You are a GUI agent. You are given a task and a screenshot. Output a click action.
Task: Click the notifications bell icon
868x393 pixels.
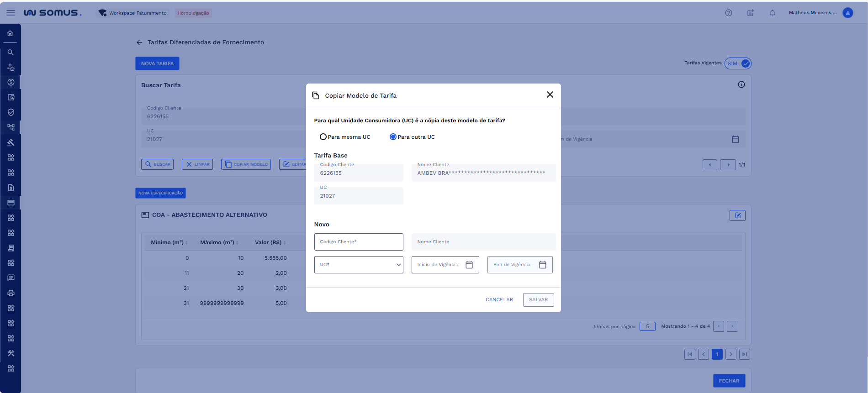coord(772,13)
